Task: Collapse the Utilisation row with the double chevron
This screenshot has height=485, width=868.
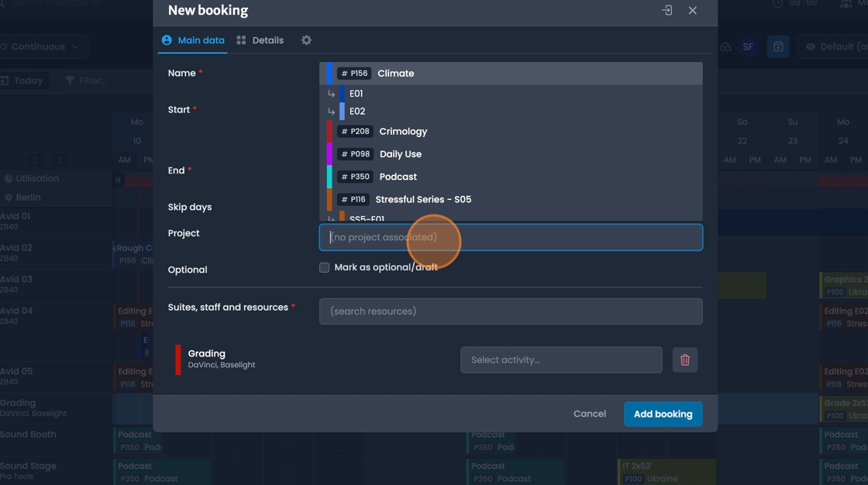Action: pos(117,180)
